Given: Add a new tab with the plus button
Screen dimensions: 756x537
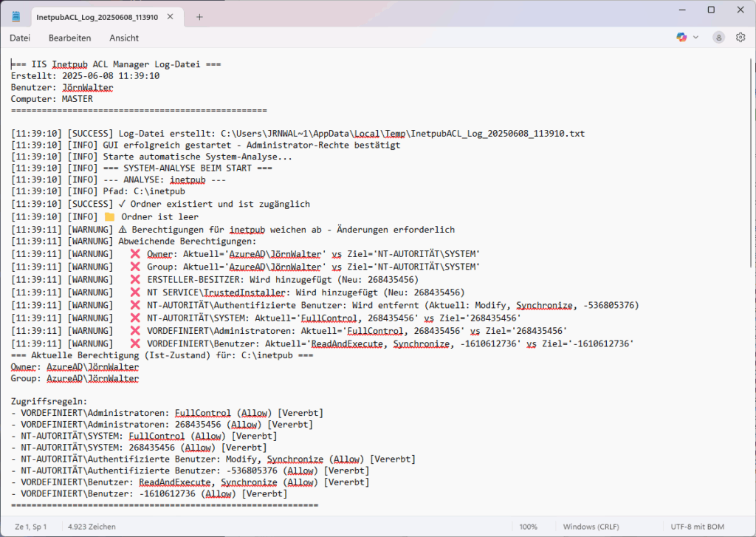Looking at the screenshot, I should click(x=199, y=17).
